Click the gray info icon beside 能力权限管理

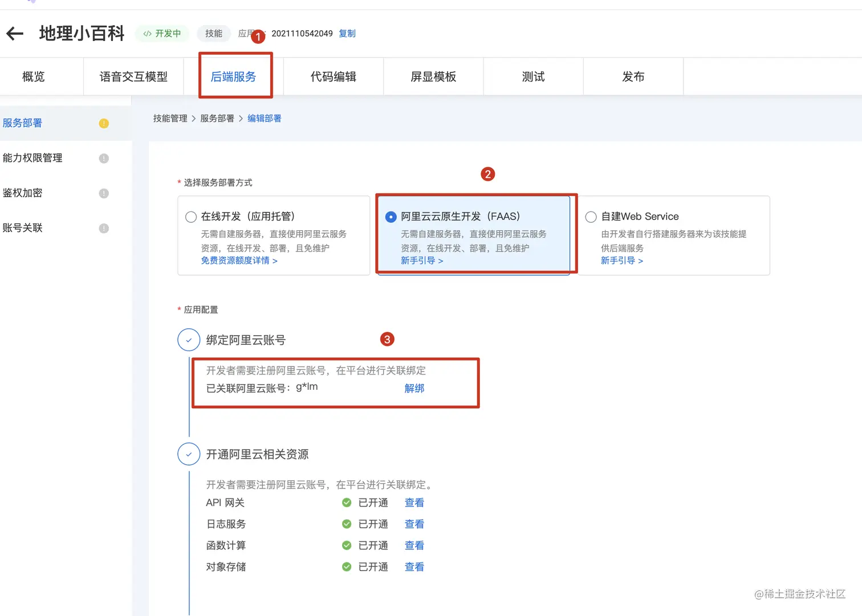104,158
